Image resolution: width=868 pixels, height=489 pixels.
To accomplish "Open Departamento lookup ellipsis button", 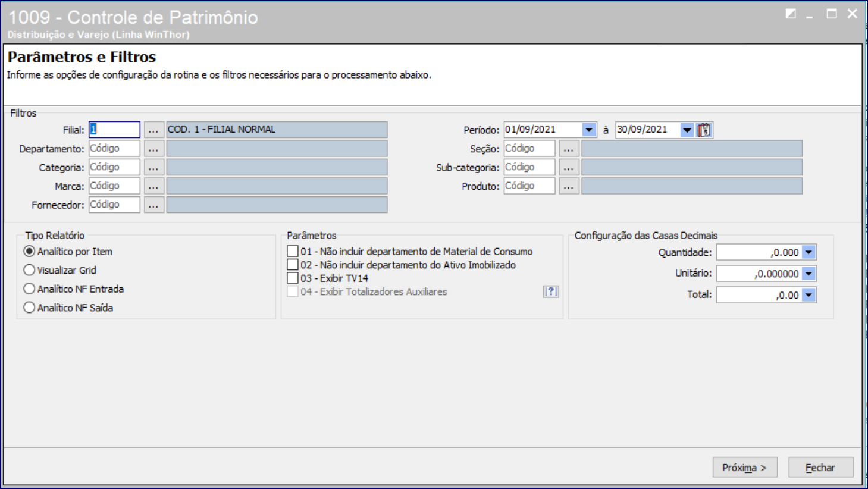I will tap(153, 149).
